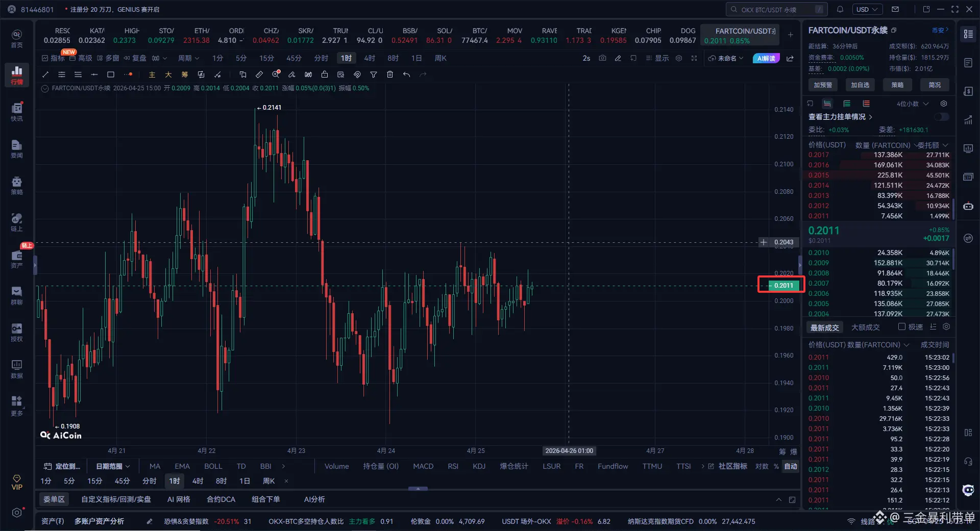Viewport: 980px width, 531px height.
Task: Click the ask price 0.2017 order row
Action: click(878, 155)
